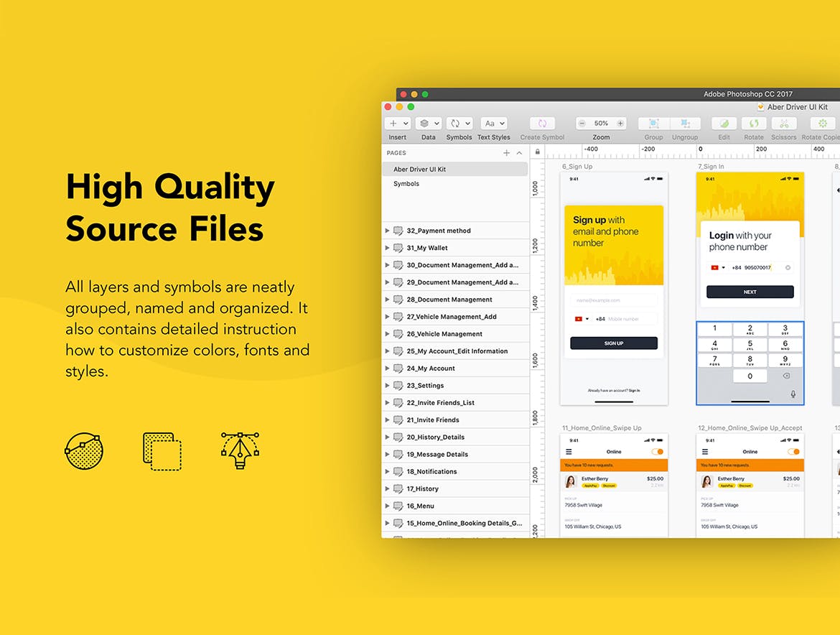Switch to the Symbols page

click(x=406, y=183)
